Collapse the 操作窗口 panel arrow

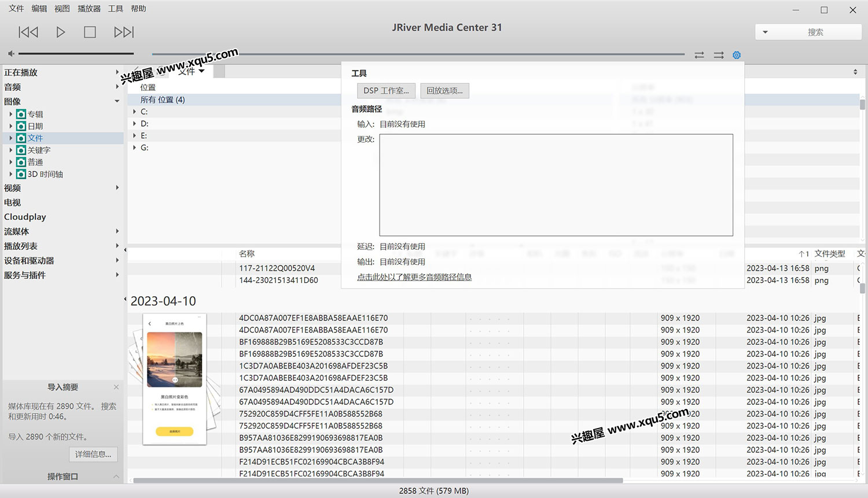click(116, 477)
